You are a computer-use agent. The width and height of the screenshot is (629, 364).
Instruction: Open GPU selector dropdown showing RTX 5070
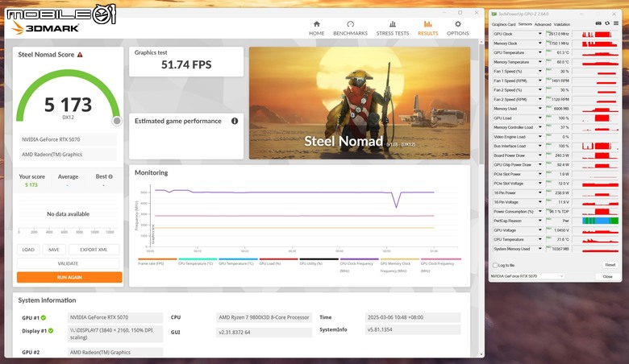(527, 276)
